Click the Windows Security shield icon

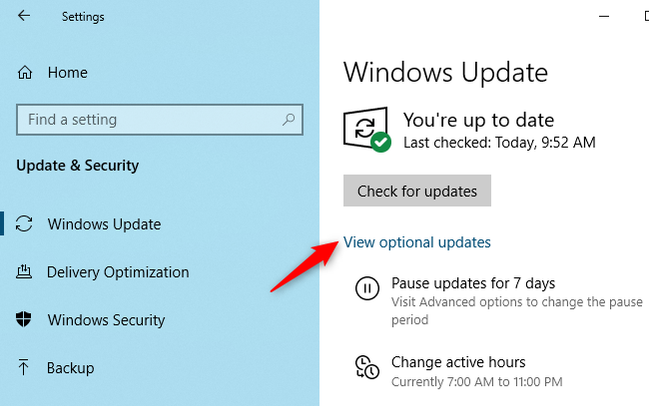(26, 320)
